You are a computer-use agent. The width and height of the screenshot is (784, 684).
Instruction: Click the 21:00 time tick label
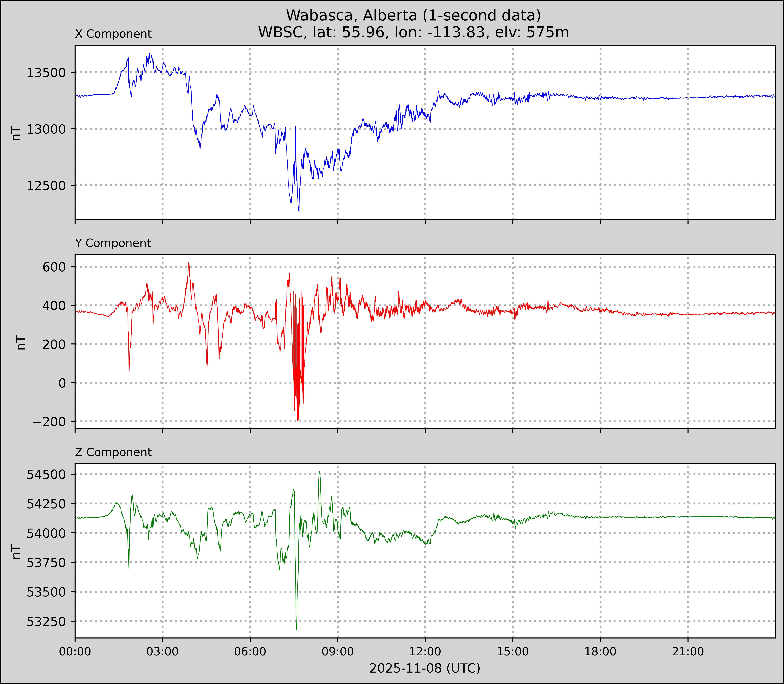[688, 652]
